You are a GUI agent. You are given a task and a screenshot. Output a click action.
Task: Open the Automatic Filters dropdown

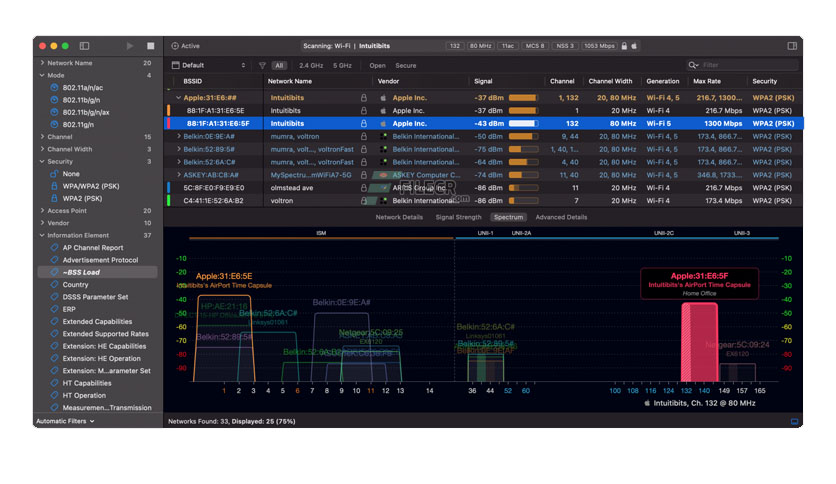click(65, 421)
